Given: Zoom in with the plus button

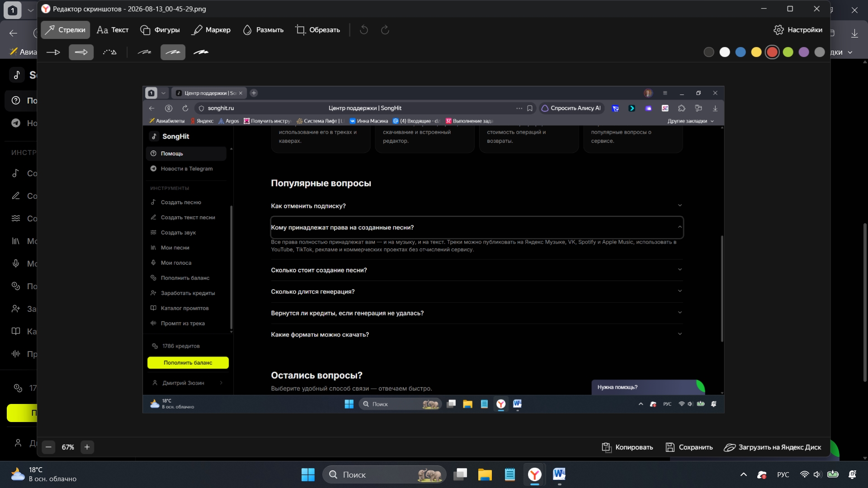Looking at the screenshot, I should 87,447.
